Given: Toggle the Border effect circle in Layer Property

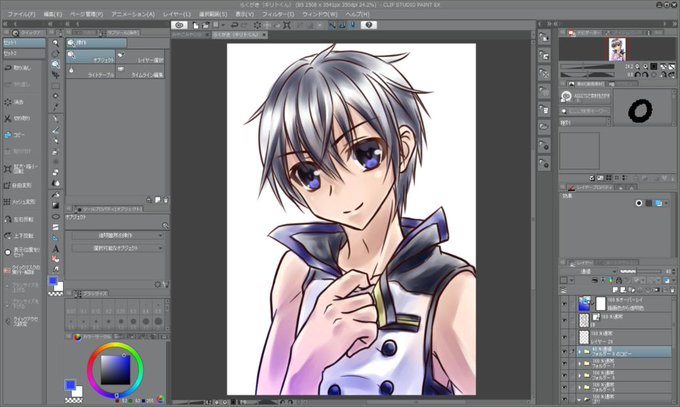Looking at the screenshot, I should pyautogui.click(x=639, y=203).
